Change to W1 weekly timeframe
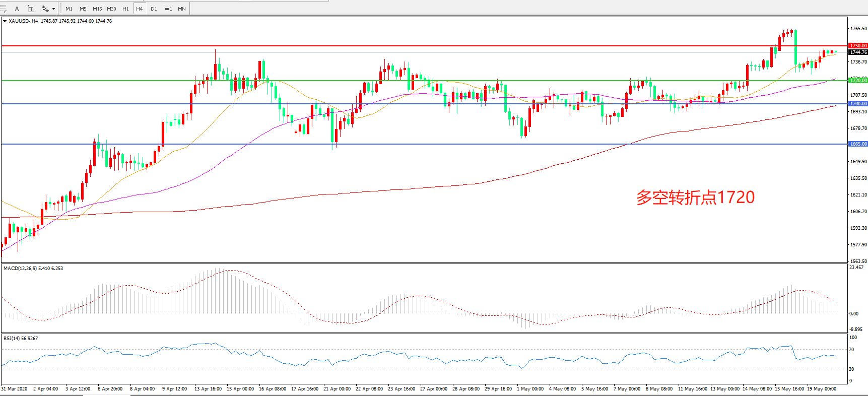868x396 pixels. coord(168,9)
